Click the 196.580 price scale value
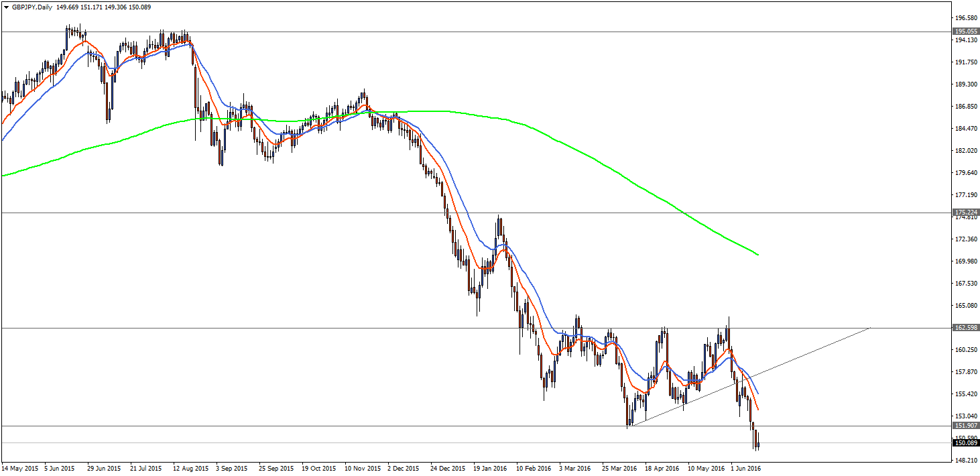The image size is (980, 476). point(966,18)
